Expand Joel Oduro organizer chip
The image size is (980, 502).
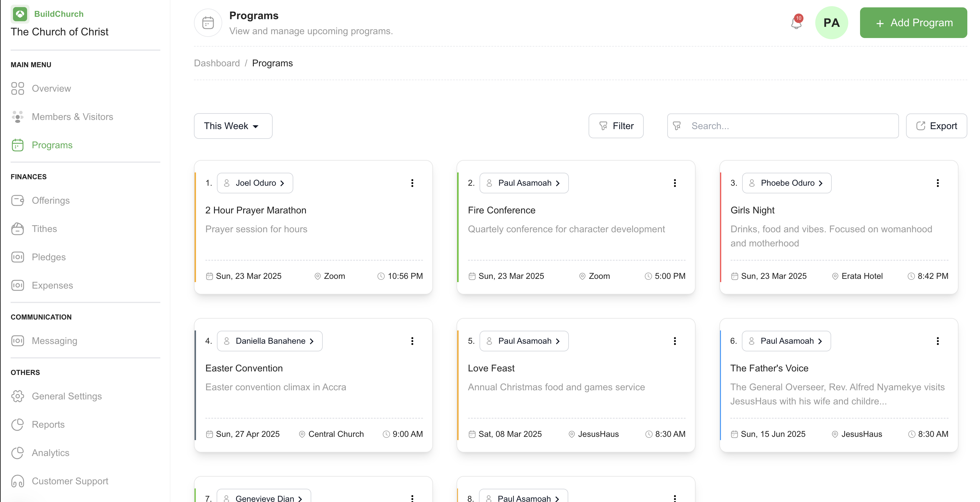[255, 183]
